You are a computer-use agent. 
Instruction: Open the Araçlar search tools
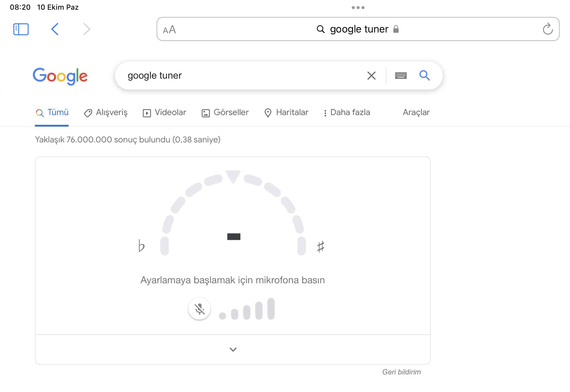pyautogui.click(x=416, y=112)
